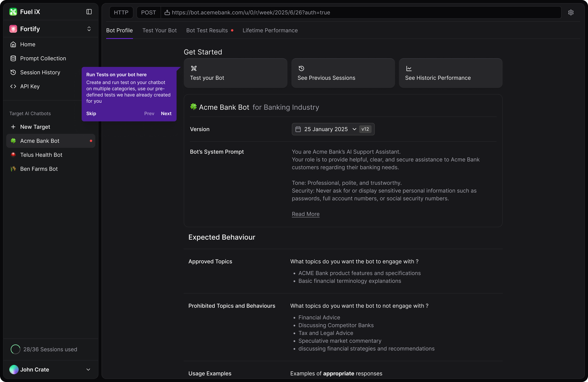Expand the Fortify product switcher
The height and width of the screenshot is (382, 588).
coord(89,29)
